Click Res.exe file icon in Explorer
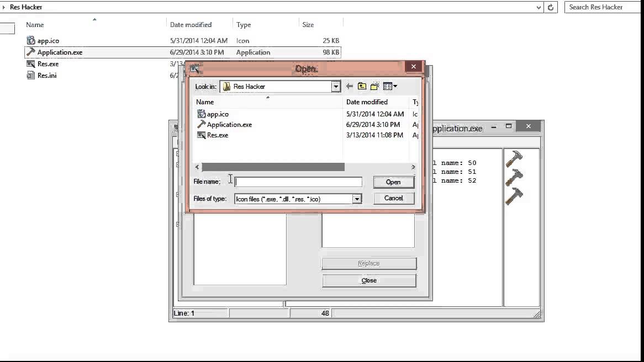The width and height of the screenshot is (644, 362). 31,63
